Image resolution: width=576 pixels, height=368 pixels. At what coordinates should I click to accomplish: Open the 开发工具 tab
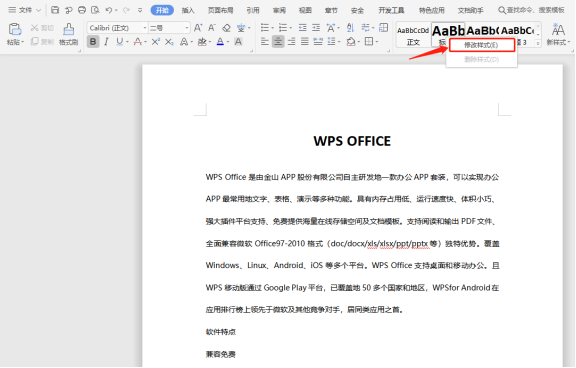pos(391,10)
